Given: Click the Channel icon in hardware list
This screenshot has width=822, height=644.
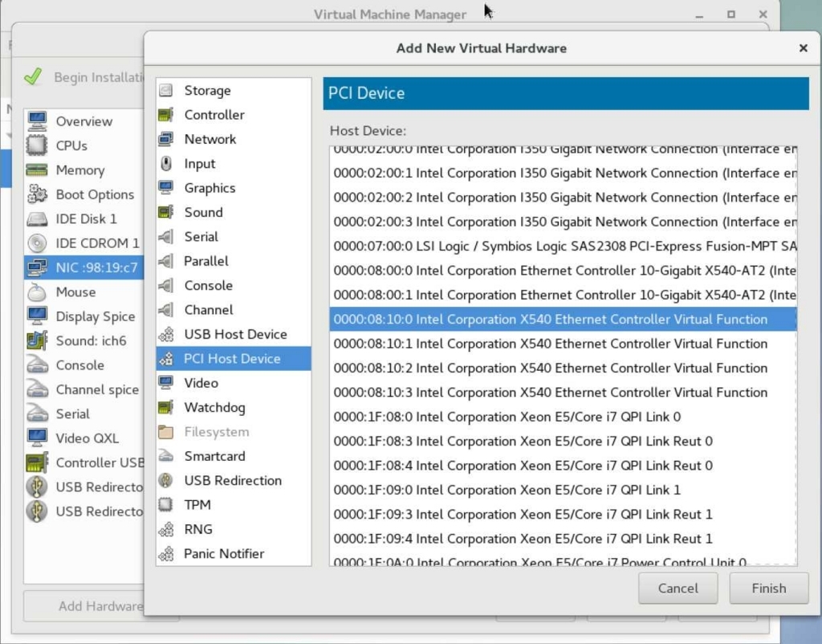Looking at the screenshot, I should coord(166,310).
